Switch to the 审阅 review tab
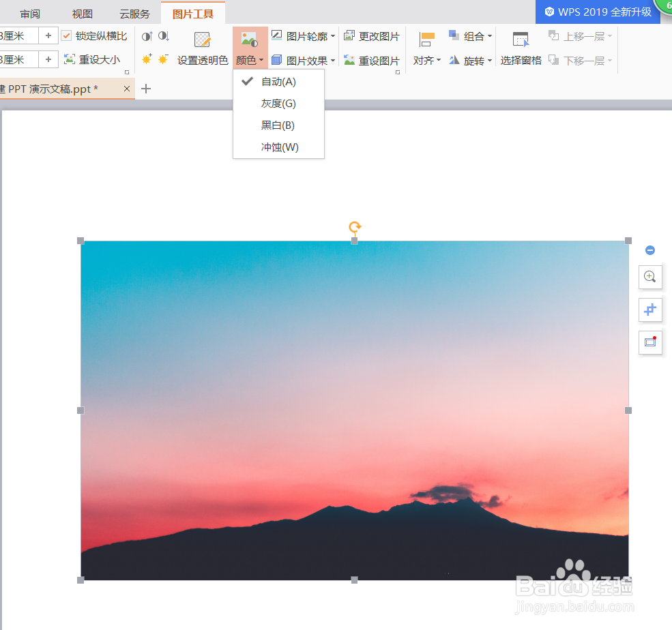 (30, 14)
